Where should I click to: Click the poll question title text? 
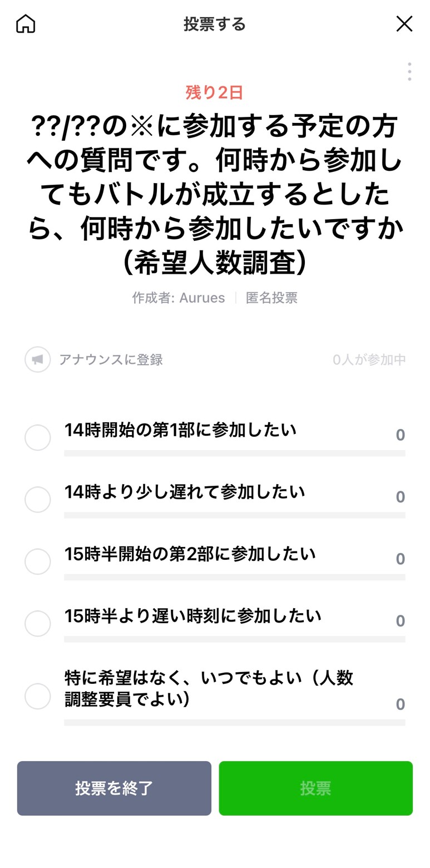click(215, 196)
